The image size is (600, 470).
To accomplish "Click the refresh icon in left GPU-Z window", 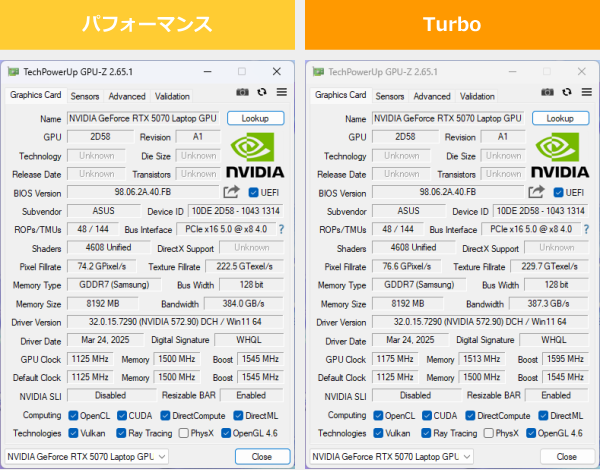I will point(261,92).
